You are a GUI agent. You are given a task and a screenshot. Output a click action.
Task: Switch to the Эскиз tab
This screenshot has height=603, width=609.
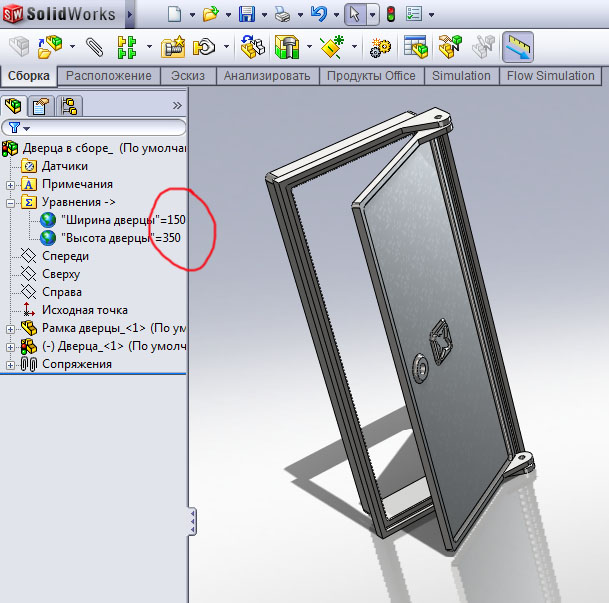188,76
